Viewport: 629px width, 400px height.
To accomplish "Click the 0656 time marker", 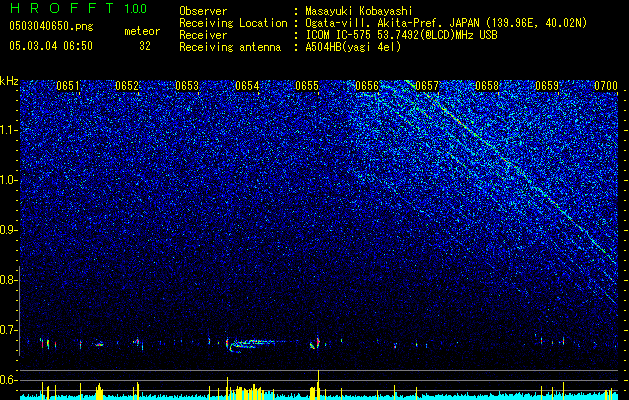I will tap(367, 86).
